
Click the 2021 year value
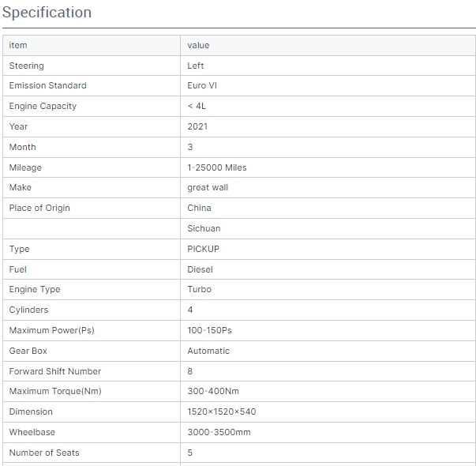click(x=197, y=126)
